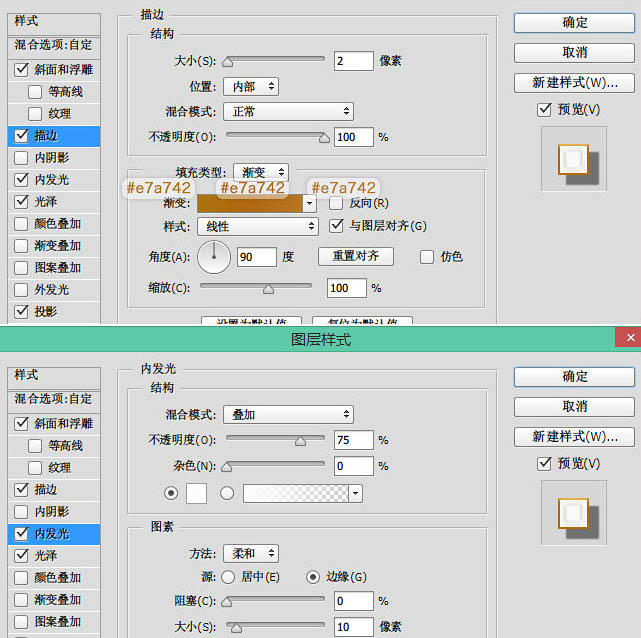The height and width of the screenshot is (638, 641).
Task: Enable 等高线 checkbox in upper style list
Action: pos(35,92)
